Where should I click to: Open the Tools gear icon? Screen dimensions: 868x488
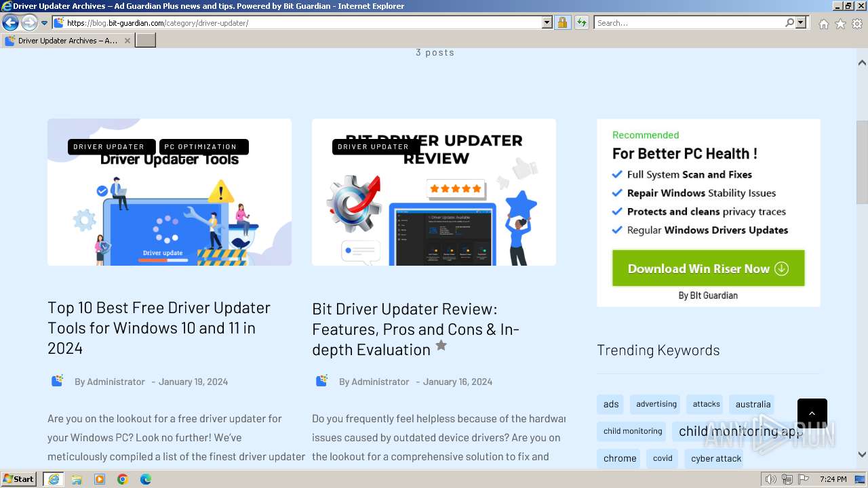tap(857, 24)
